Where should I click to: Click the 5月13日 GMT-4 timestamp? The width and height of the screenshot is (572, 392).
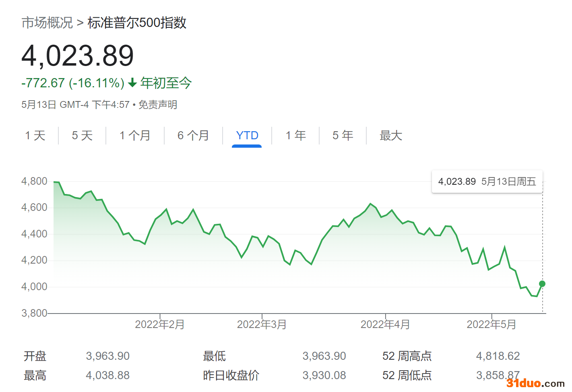tap(75, 105)
